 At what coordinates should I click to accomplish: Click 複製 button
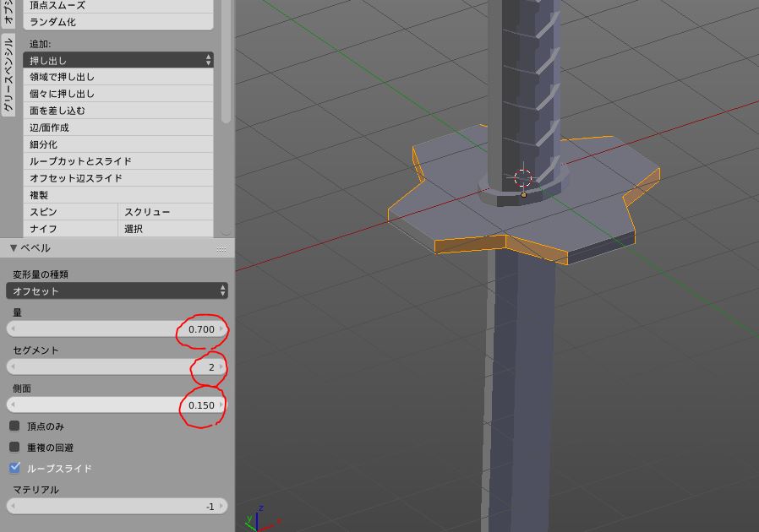coord(118,195)
